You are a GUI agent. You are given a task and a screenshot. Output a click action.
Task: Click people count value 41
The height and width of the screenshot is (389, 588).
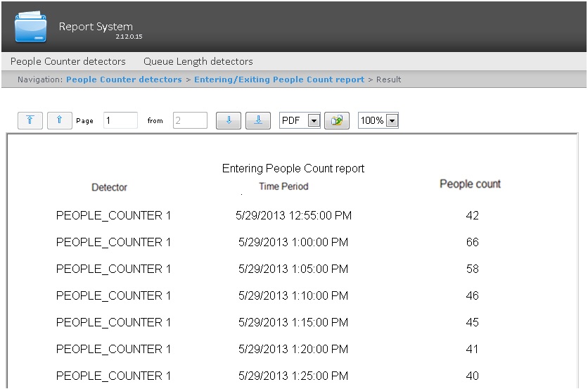[472, 349]
